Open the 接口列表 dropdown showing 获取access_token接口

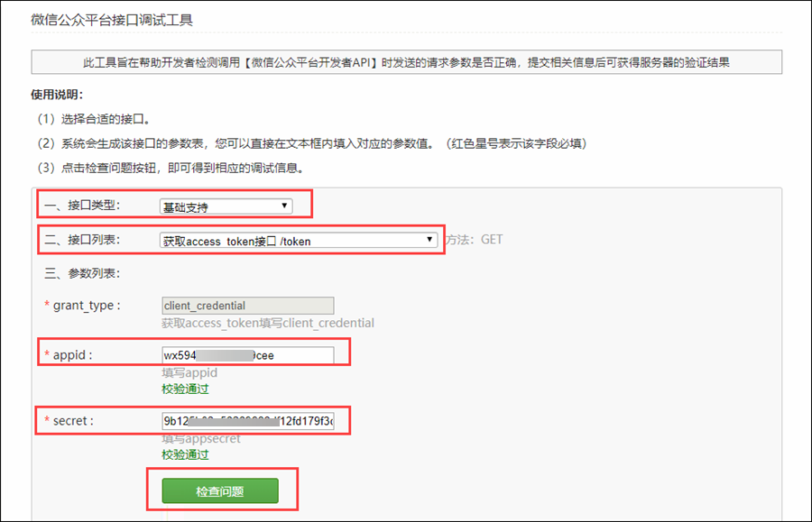[x=299, y=240]
